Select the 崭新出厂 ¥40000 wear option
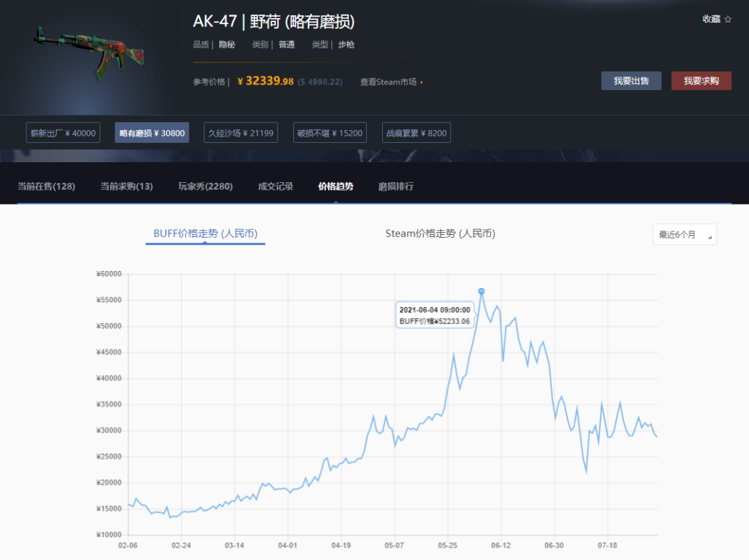This screenshot has height=560, width=749. tap(63, 132)
